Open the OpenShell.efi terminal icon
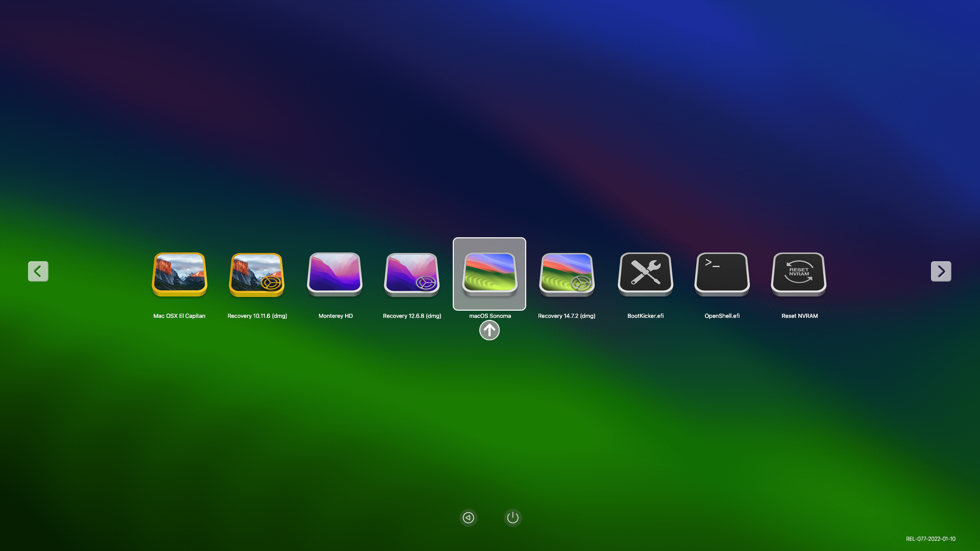This screenshot has height=551, width=980. tap(722, 274)
